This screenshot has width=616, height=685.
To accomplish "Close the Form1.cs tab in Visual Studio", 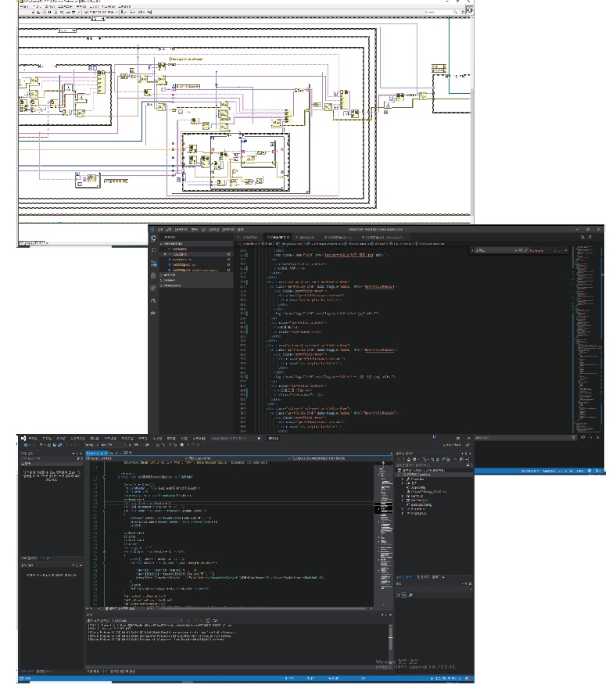I will (x=106, y=453).
